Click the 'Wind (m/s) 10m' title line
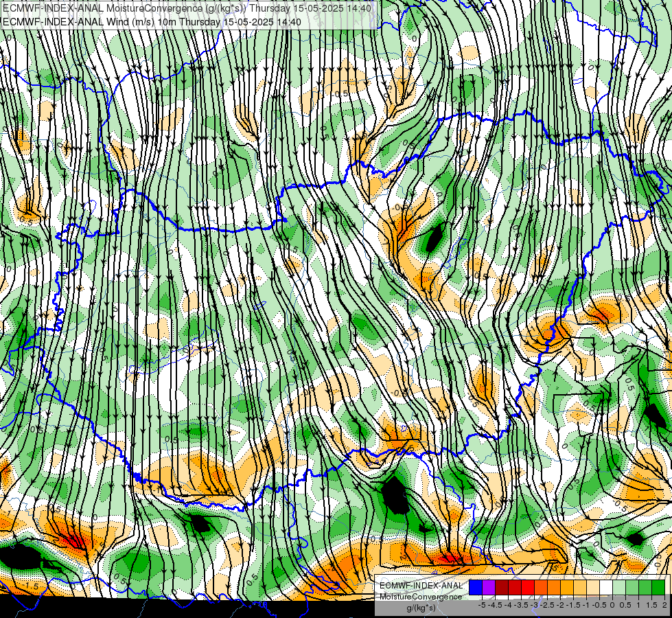Screen dimensions: 672x618 [x=152, y=21]
